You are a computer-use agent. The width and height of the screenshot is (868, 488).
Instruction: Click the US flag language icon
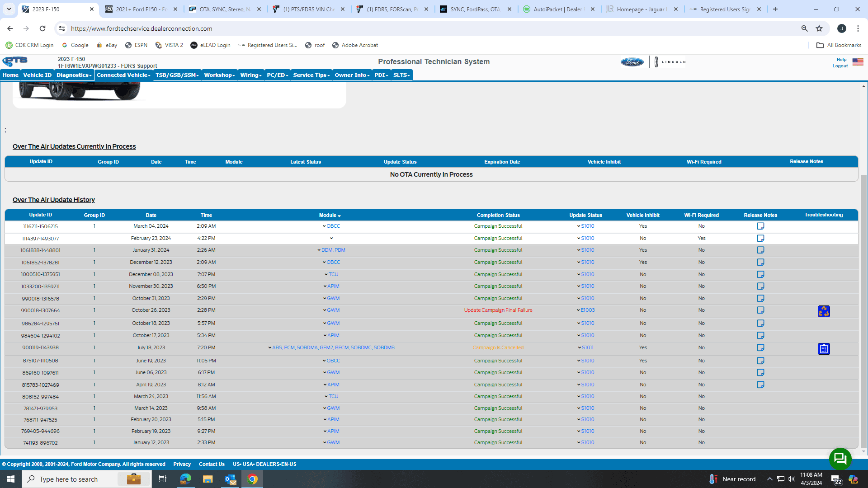(x=858, y=62)
